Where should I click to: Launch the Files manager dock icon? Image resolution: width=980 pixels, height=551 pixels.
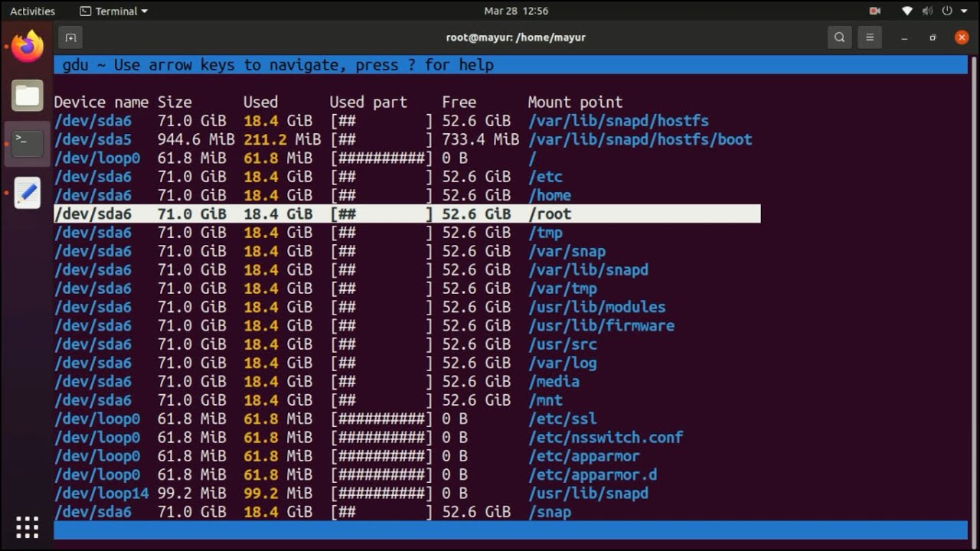click(x=28, y=96)
